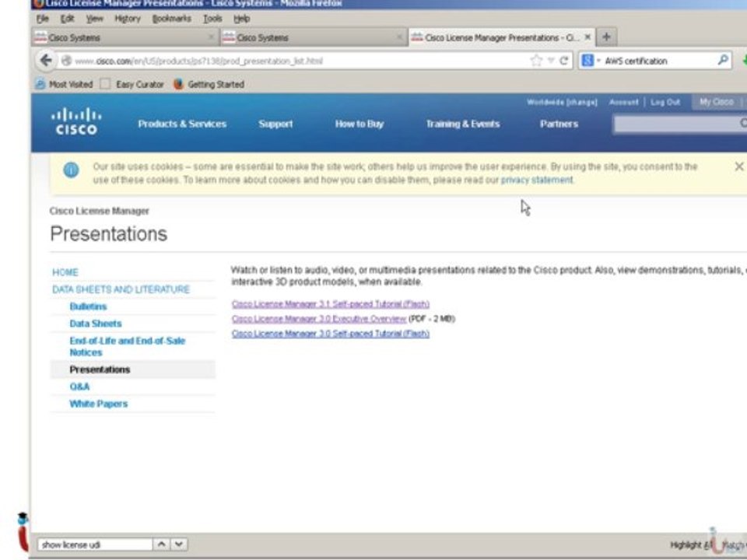Open DATA SHEETS AND LITERATURE sidebar link

click(x=121, y=289)
